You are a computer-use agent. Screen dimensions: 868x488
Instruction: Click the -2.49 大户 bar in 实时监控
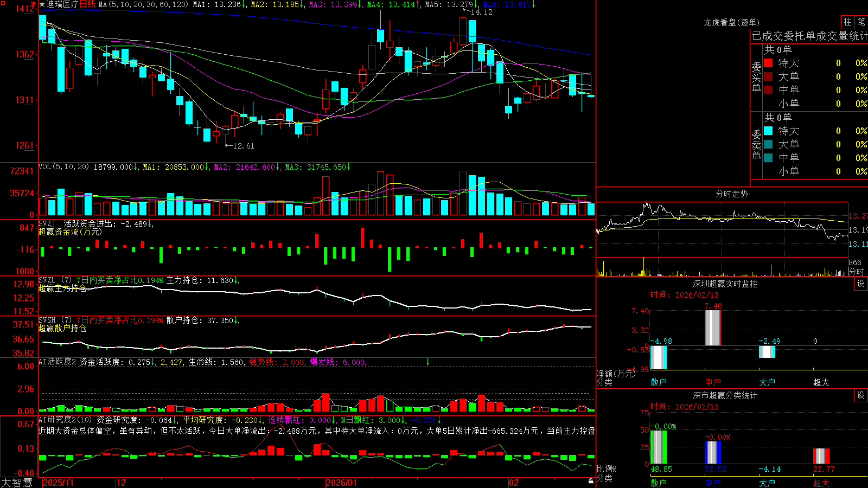[x=767, y=352]
